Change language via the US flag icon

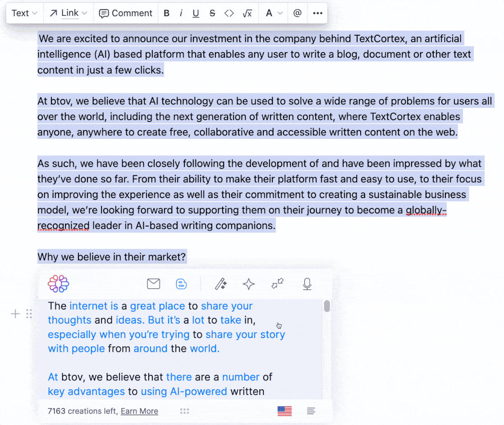coord(284,411)
